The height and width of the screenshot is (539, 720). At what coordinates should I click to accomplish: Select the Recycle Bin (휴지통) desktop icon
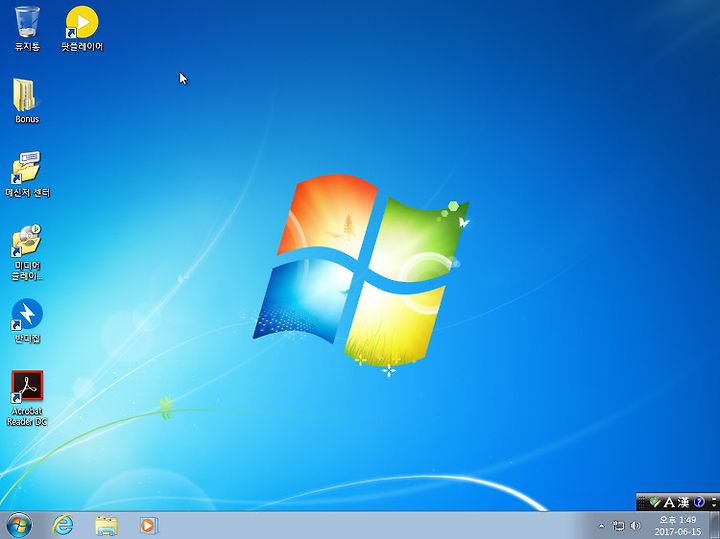(x=27, y=28)
